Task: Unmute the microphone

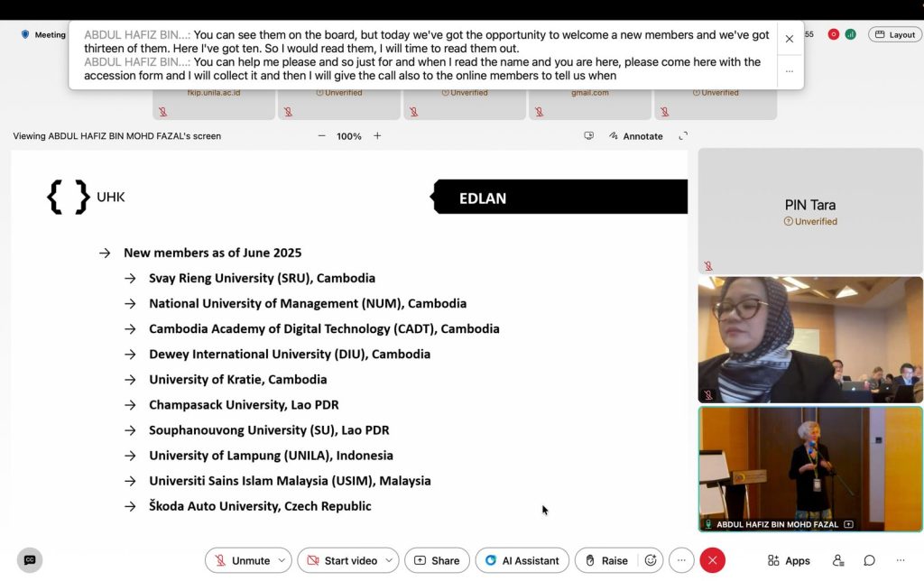Action: (240, 560)
